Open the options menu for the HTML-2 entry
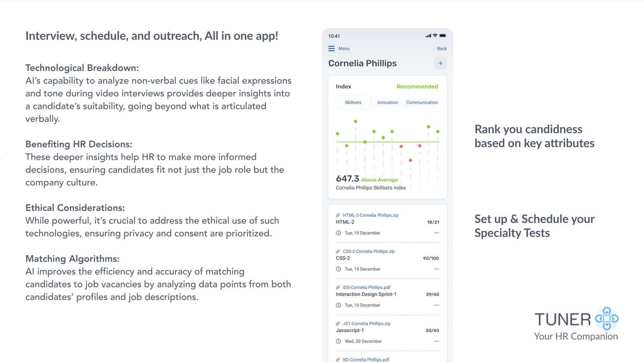 tap(436, 233)
